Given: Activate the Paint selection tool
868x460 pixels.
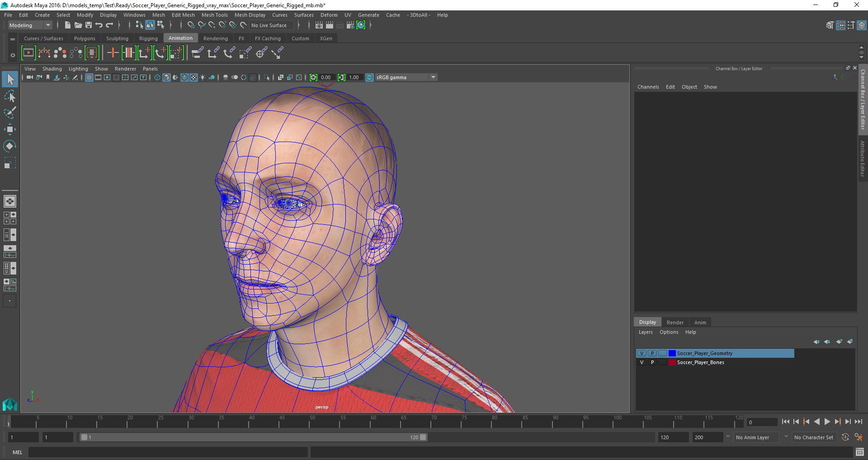Looking at the screenshot, I should pos(10,113).
